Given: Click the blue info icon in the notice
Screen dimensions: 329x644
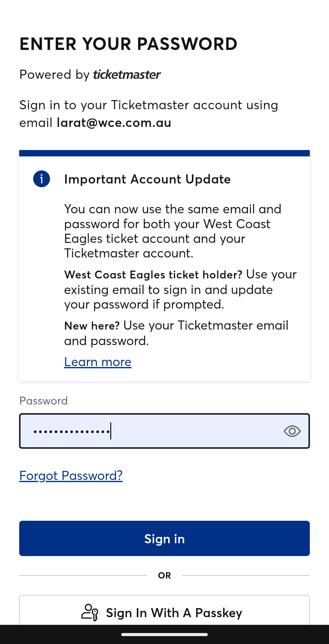Looking at the screenshot, I should [x=41, y=179].
